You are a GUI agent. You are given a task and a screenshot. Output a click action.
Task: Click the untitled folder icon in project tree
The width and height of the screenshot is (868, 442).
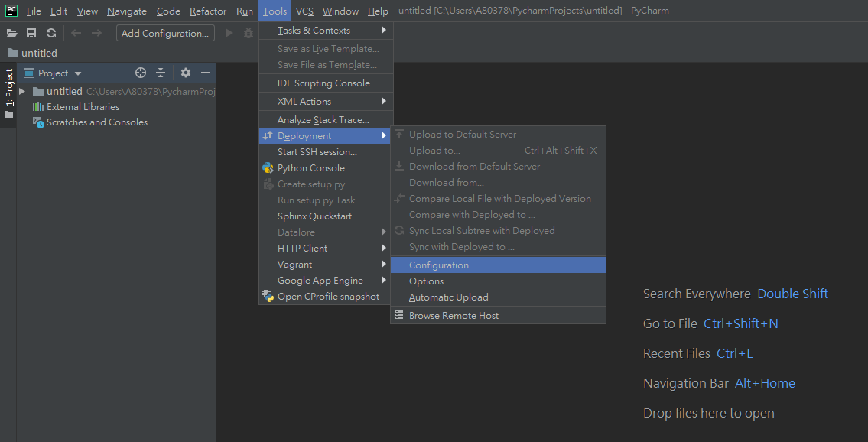[38, 91]
